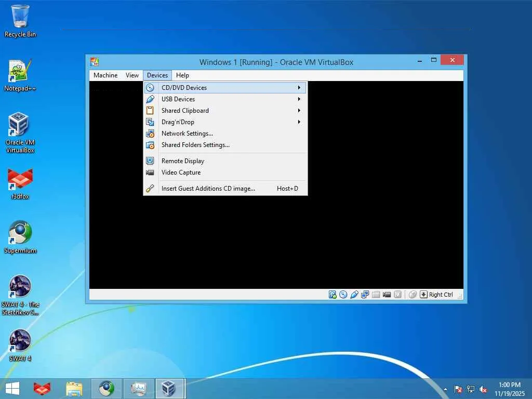The width and height of the screenshot is (532, 399).
Task: Expand CD/DVD Devices submenu arrow
Action: pos(299,87)
